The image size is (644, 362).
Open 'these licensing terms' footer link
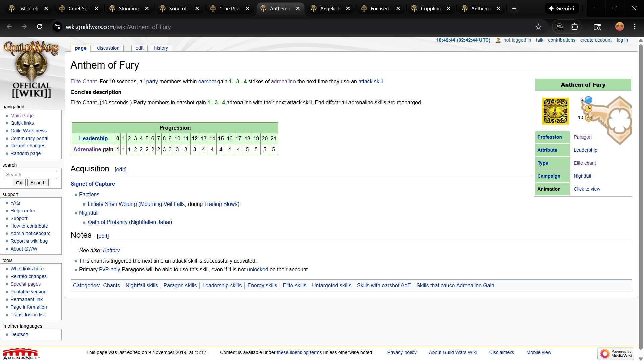point(299,352)
